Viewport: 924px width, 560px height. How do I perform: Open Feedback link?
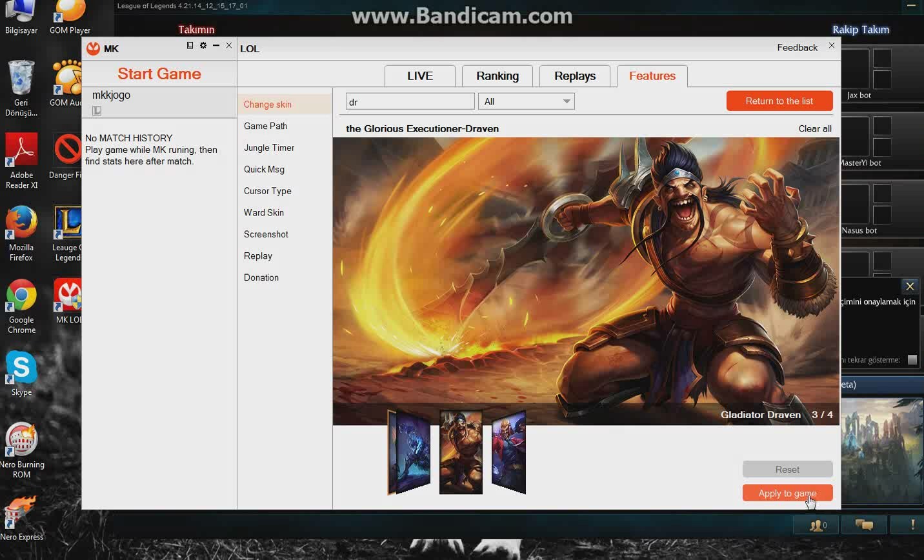tap(797, 47)
